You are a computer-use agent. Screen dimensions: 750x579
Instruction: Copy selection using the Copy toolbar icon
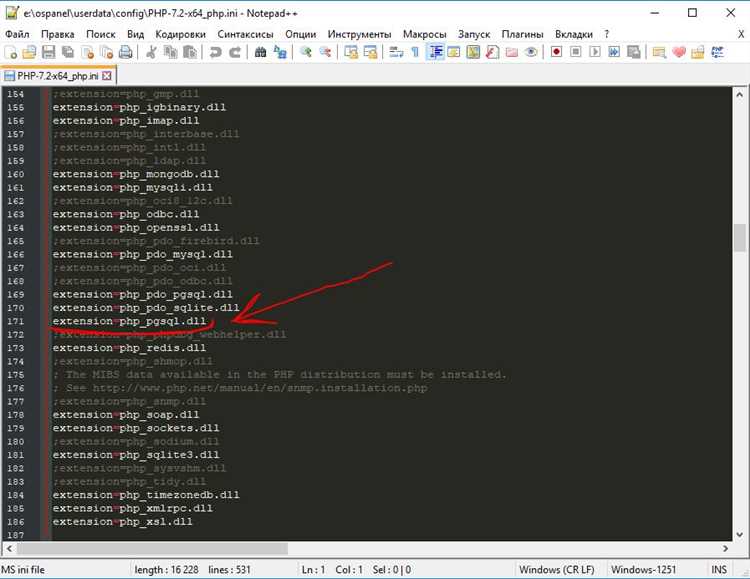(x=170, y=52)
